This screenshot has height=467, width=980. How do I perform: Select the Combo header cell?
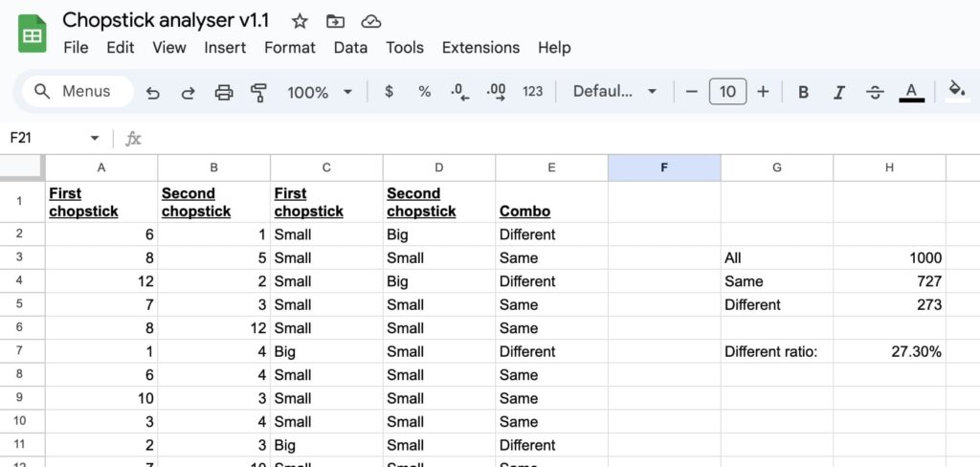point(551,201)
